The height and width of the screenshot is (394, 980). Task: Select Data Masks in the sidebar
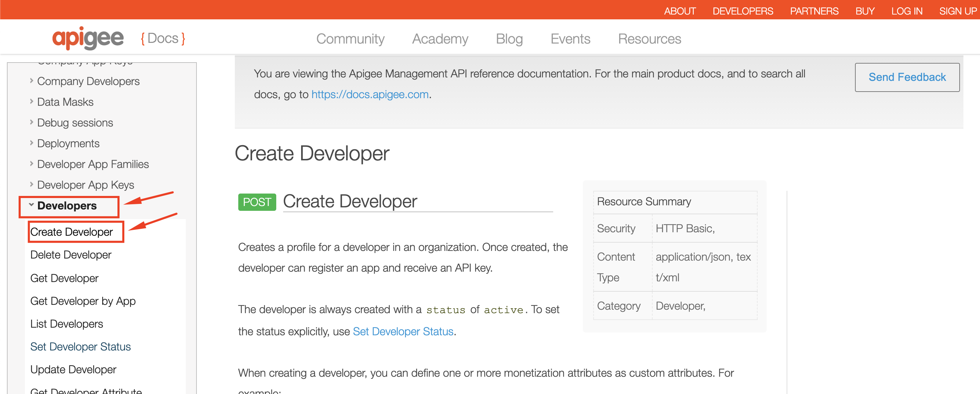[x=65, y=102]
